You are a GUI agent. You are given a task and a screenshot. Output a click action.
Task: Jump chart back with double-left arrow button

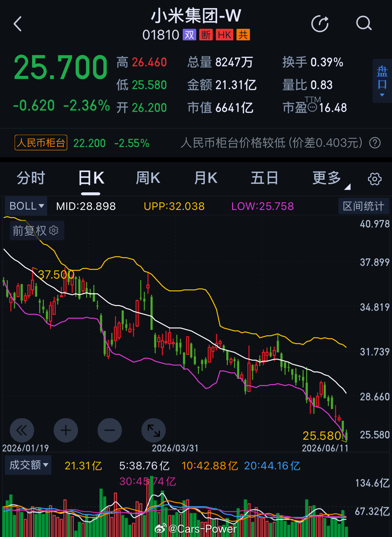(x=22, y=430)
